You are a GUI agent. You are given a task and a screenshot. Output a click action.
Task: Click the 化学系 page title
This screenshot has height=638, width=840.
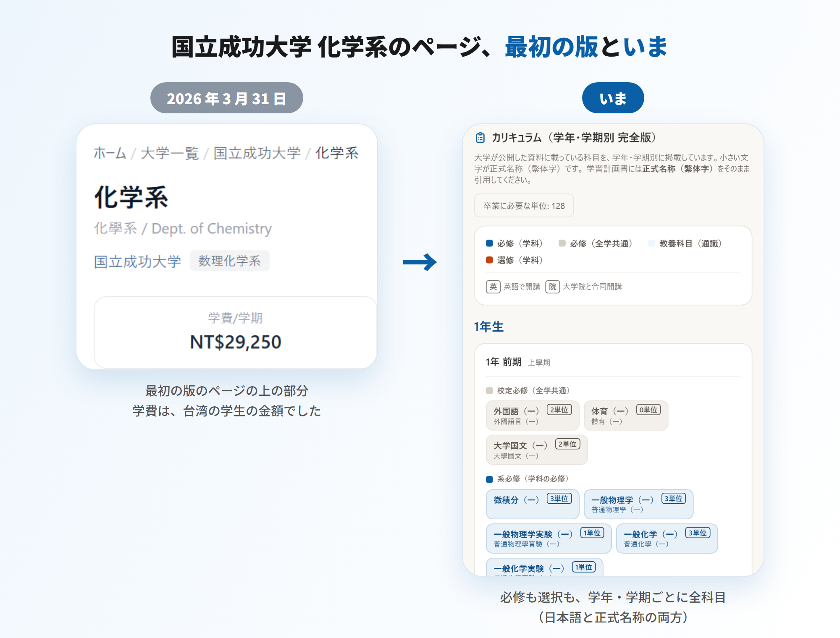(131, 198)
